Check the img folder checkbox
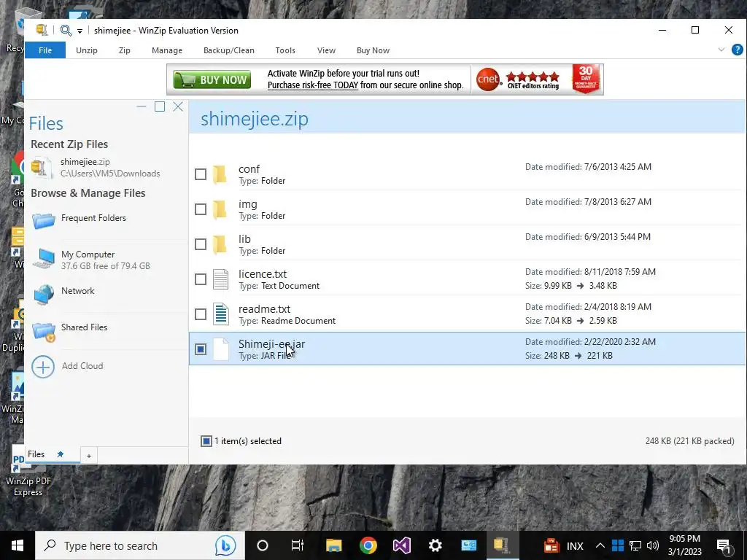 (201, 209)
